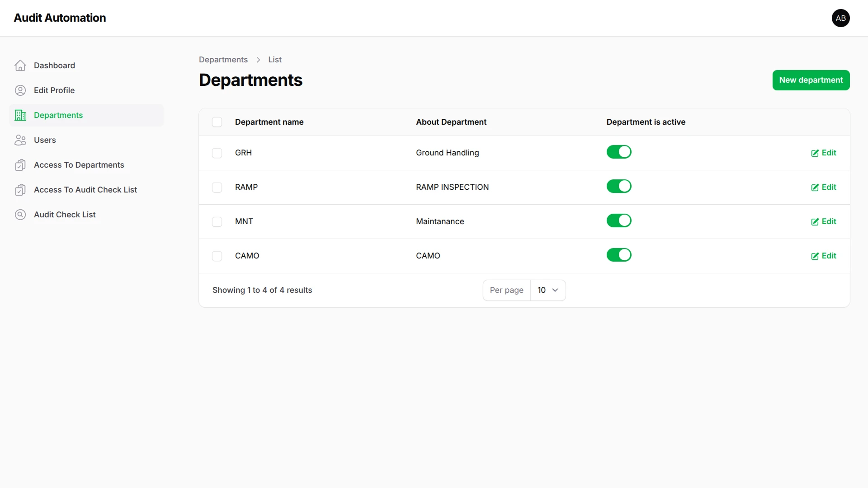Click the Edit Profile user icon
Viewport: 868px width, 488px height.
20,90
